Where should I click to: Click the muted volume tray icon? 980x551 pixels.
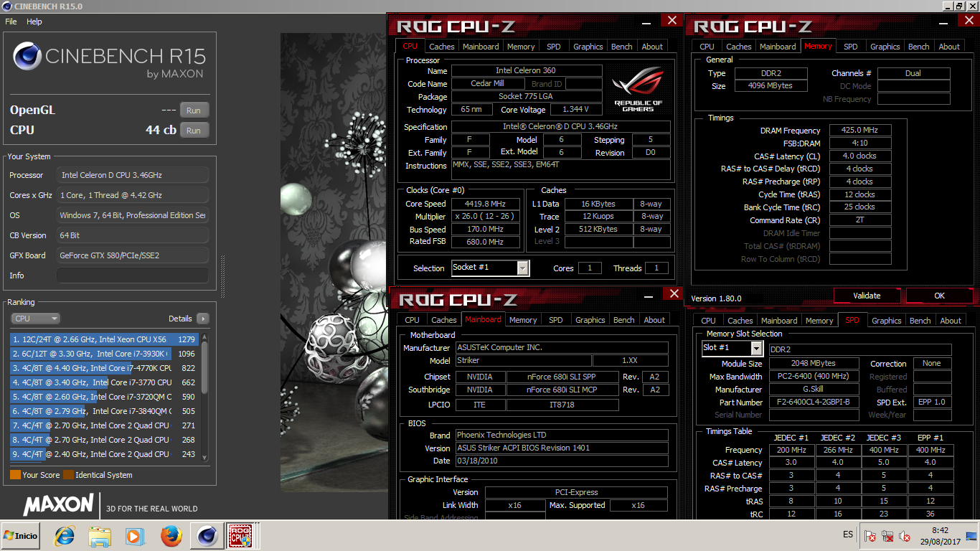click(904, 536)
